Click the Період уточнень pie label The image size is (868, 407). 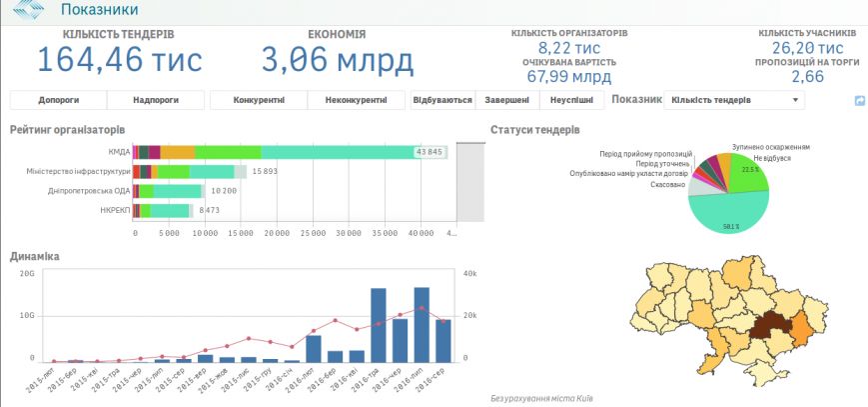pos(662,164)
